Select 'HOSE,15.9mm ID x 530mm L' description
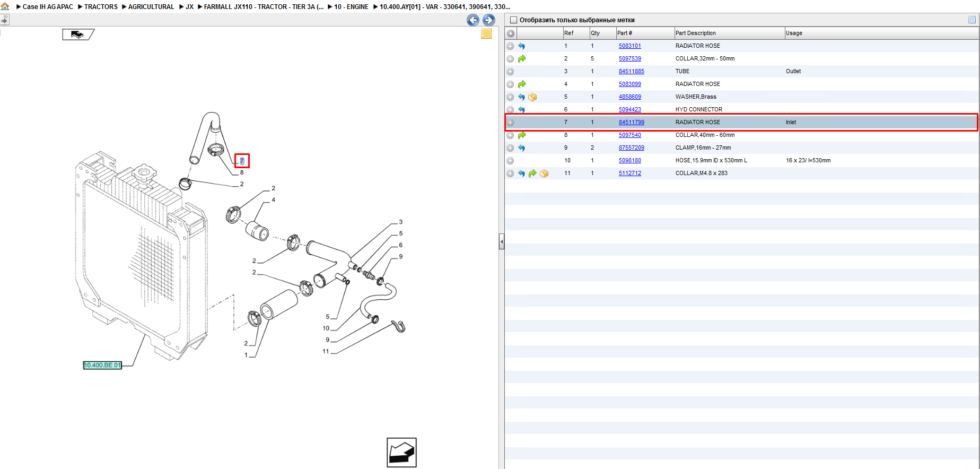The width and height of the screenshot is (980, 469). coord(711,161)
